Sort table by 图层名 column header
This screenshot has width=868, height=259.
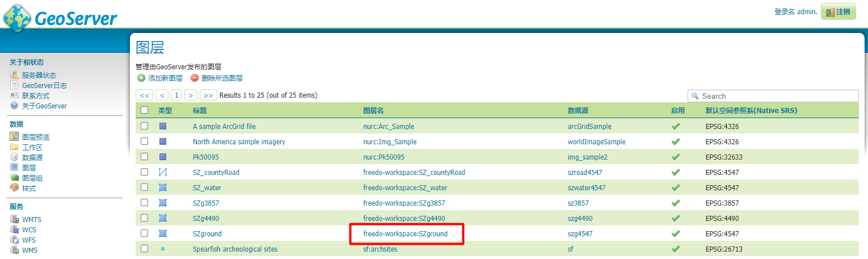(373, 111)
